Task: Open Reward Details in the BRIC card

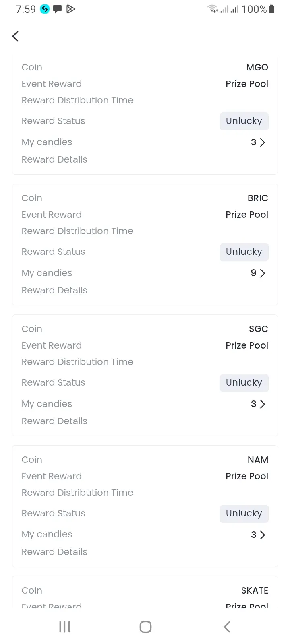Action: click(54, 290)
